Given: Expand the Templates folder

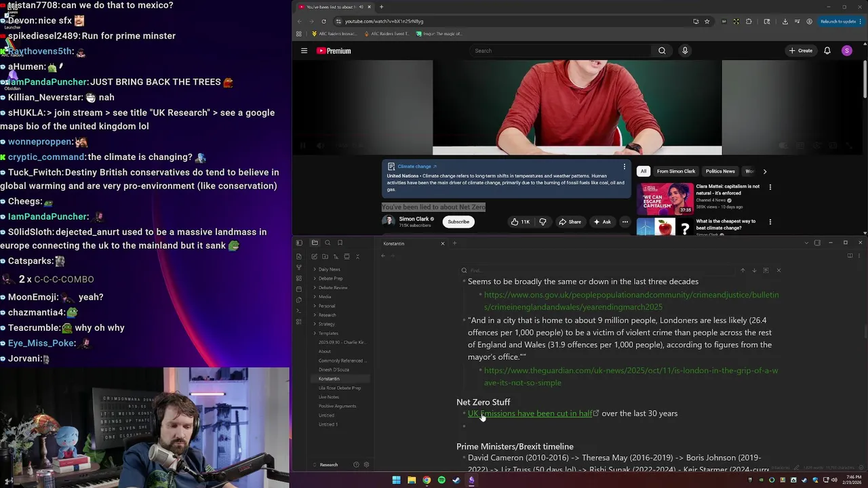Looking at the screenshot, I should point(328,333).
